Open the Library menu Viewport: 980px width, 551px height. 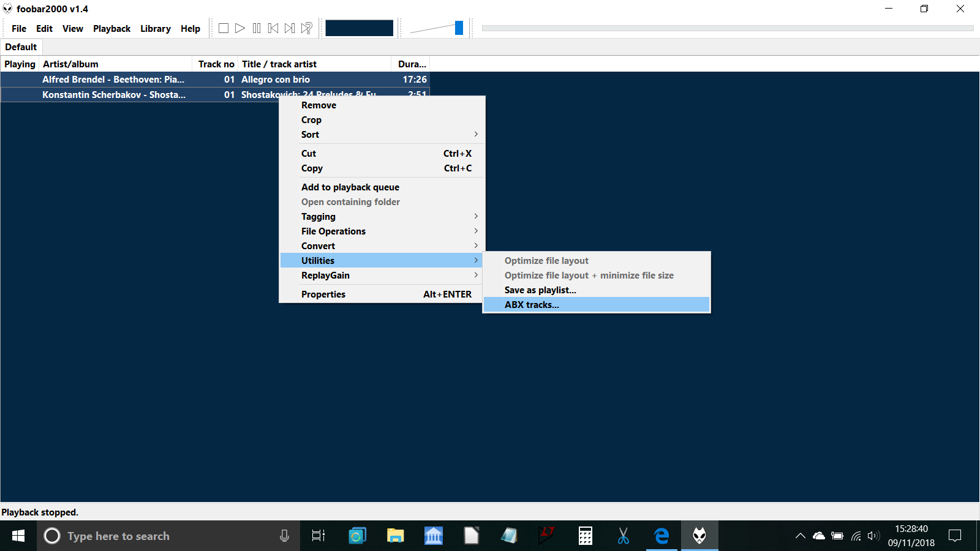pos(156,29)
